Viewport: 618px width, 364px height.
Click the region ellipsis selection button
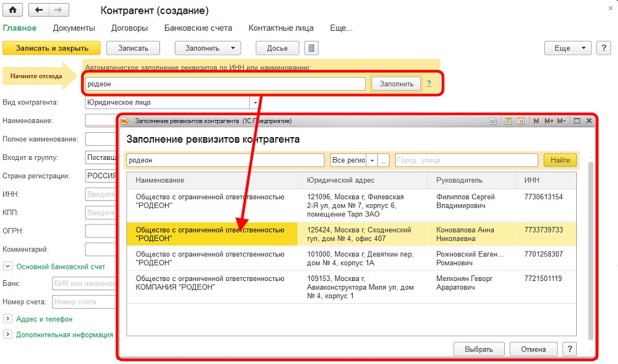(383, 160)
